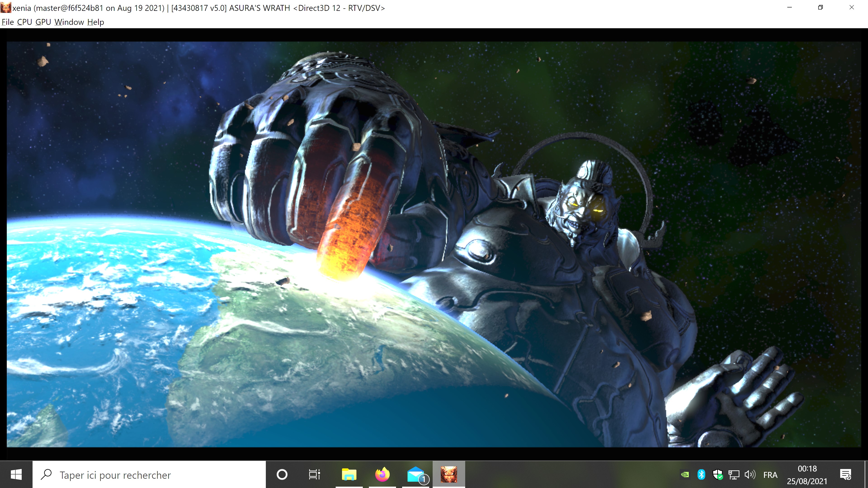Screen dimensions: 868x488
Task: Click the Cortana circle icon
Action: (282, 475)
